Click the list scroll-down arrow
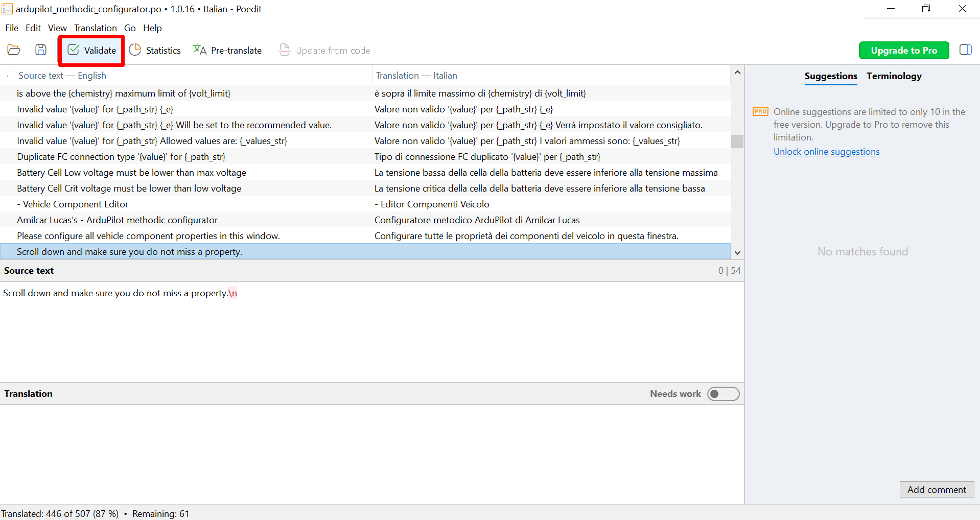This screenshot has height=520, width=980. (x=737, y=252)
